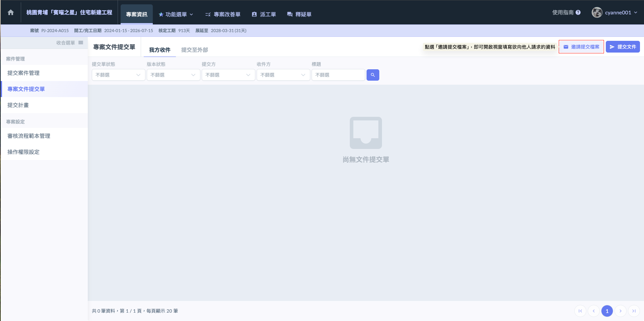644x321 pixels.
Task: Go to last page pagination button
Action: coord(634,311)
